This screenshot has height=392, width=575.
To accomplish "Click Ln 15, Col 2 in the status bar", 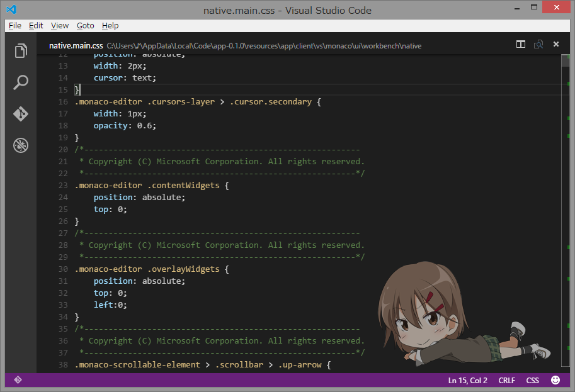I will [x=467, y=380].
